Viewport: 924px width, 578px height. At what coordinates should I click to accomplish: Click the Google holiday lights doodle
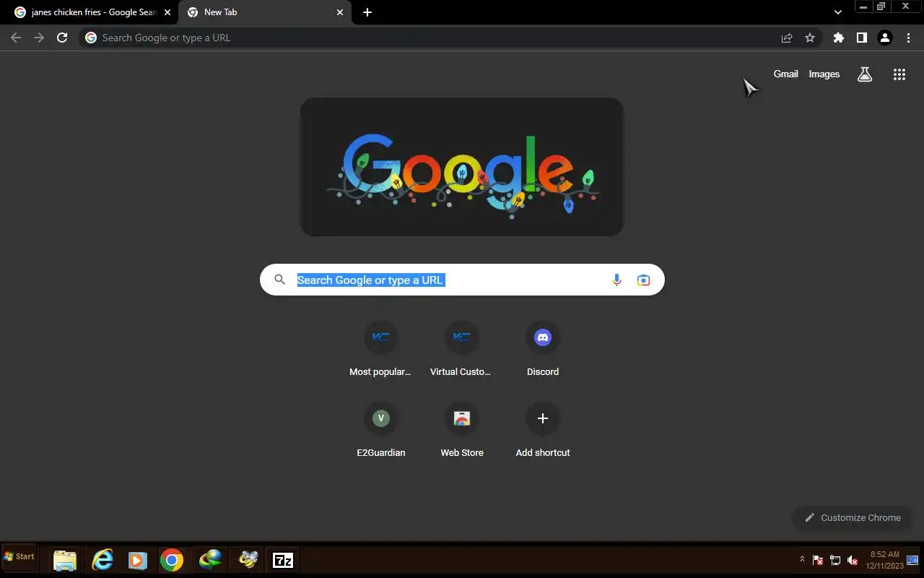[462, 167]
